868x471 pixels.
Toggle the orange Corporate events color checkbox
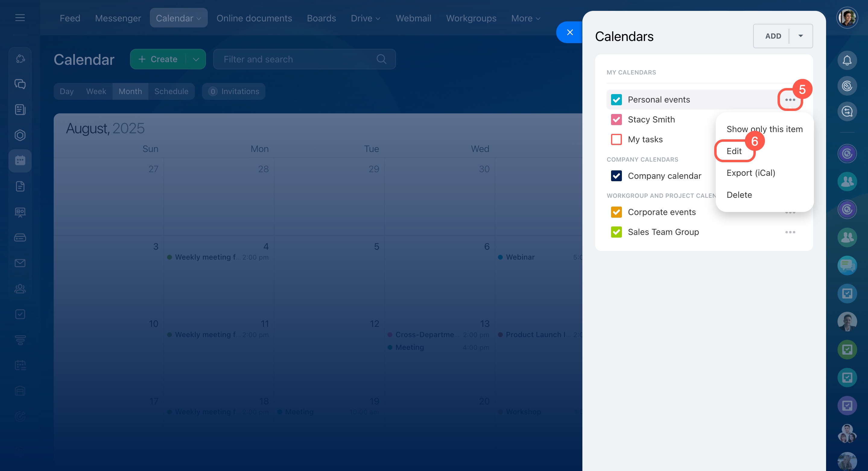coord(616,212)
